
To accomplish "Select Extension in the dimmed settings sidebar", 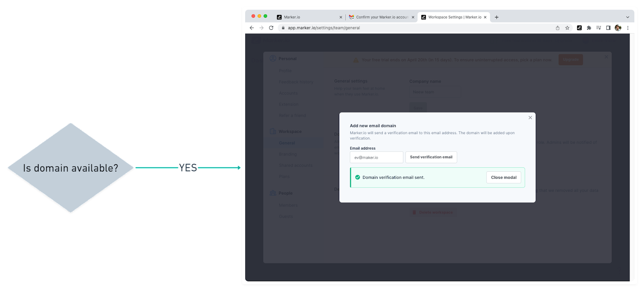I will point(289,104).
